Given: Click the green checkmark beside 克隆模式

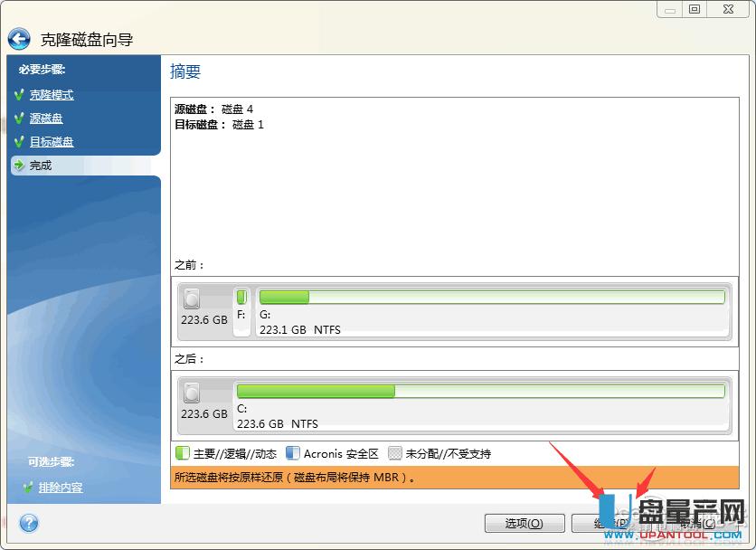Looking at the screenshot, I should 20,94.
